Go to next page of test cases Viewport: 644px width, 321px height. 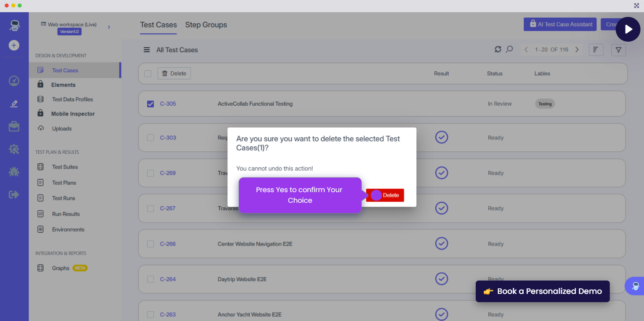(577, 50)
